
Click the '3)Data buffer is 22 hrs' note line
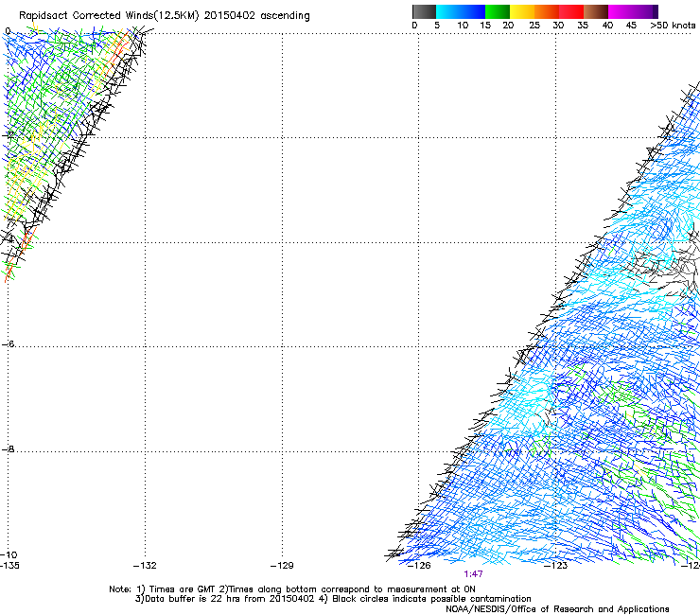[333, 599]
